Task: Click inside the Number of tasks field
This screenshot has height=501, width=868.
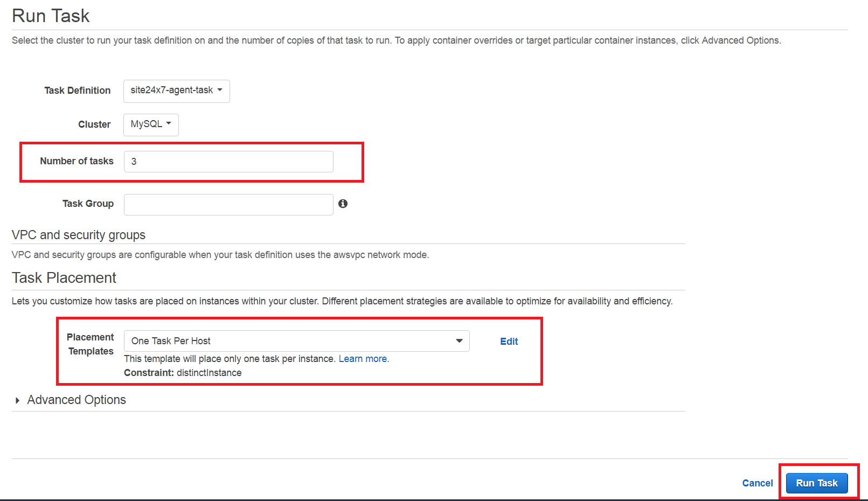Action: [228, 161]
